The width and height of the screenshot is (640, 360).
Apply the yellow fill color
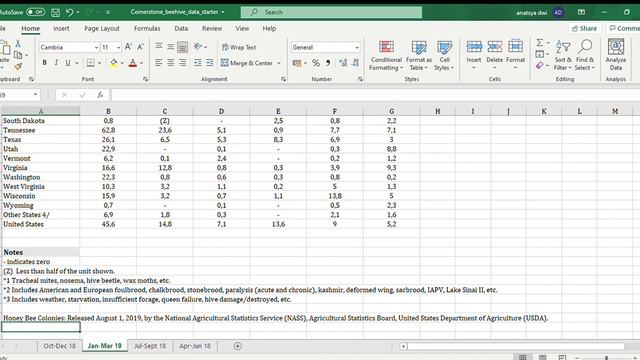coord(114,63)
